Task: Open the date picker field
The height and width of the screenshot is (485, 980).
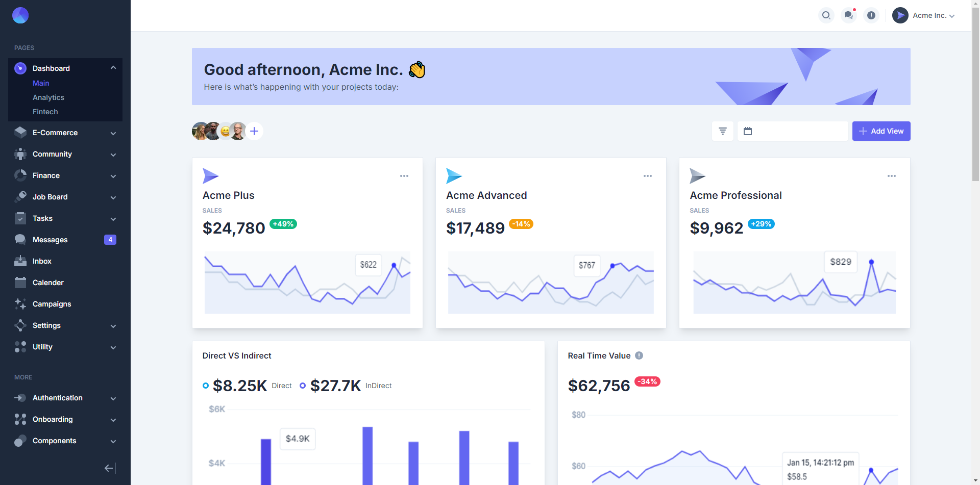Action: [x=793, y=131]
